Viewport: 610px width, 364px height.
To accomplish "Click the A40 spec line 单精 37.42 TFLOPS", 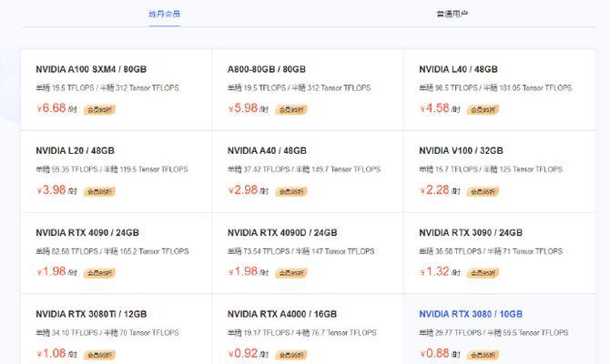I will click(259, 169).
